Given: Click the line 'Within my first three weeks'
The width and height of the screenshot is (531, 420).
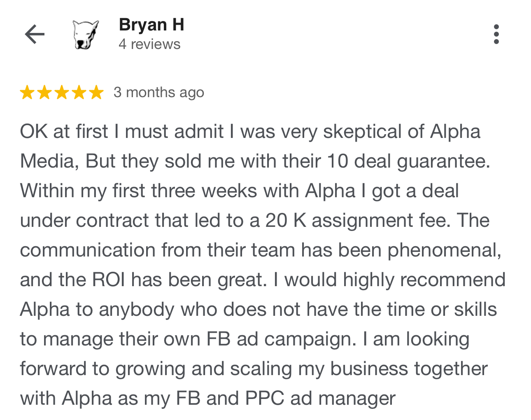Looking at the screenshot, I should [239, 191].
